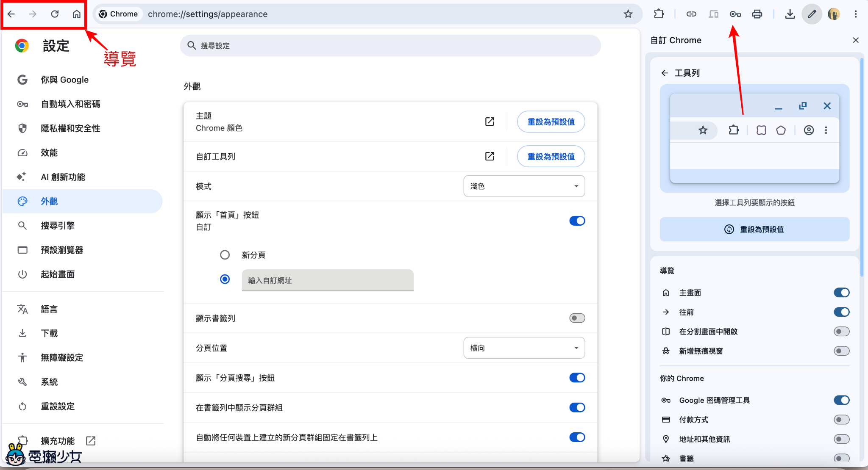
Task: Enable 新增無痕視窗 toggle
Action: tap(841, 351)
